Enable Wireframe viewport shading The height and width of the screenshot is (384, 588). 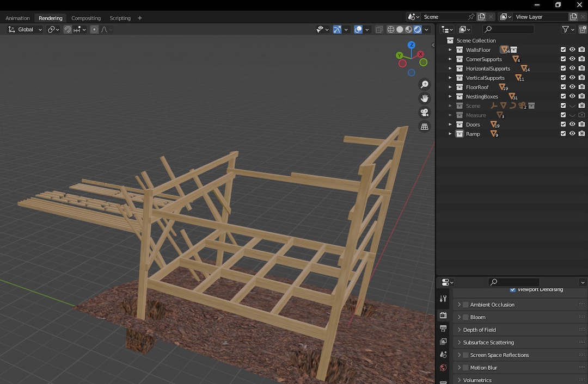click(x=391, y=29)
